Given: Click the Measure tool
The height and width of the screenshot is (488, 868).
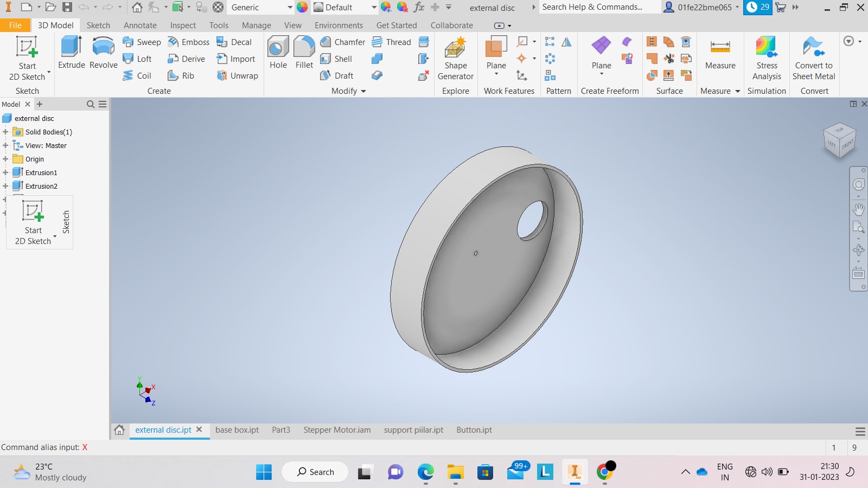Looking at the screenshot, I should 720,53.
